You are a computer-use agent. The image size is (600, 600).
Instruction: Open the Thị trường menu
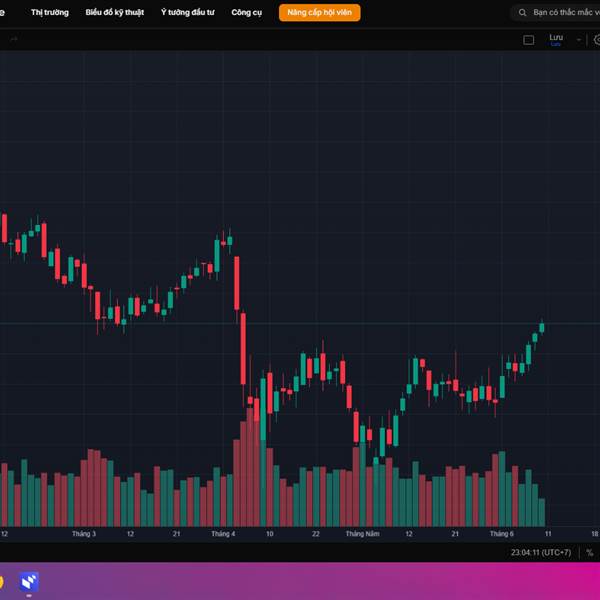coord(50,12)
